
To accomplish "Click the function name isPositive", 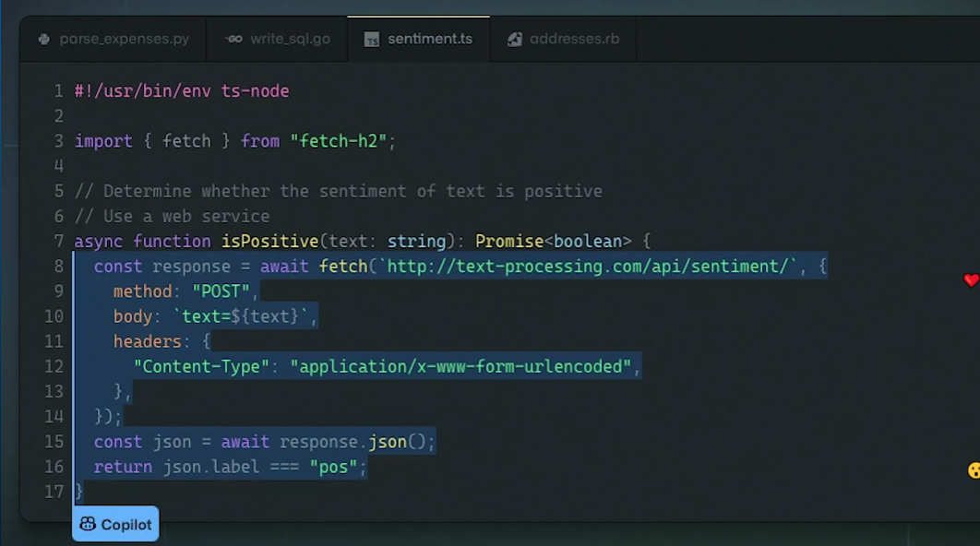I will coord(270,241).
